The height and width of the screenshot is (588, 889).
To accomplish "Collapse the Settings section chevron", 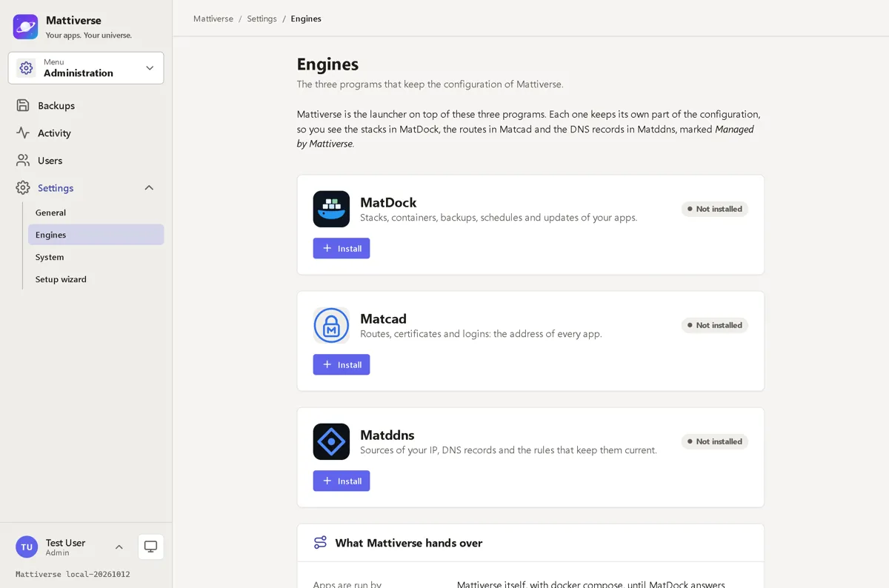I will pyautogui.click(x=149, y=188).
